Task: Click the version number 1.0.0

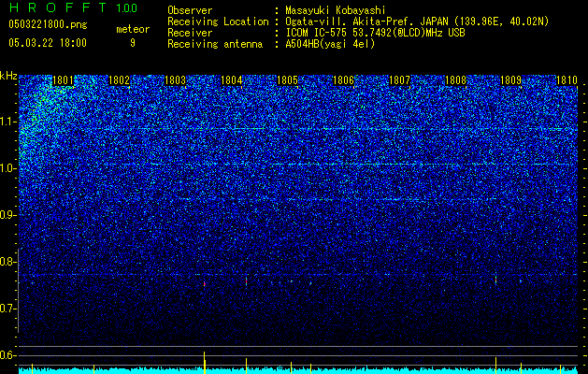Action: coord(127,7)
